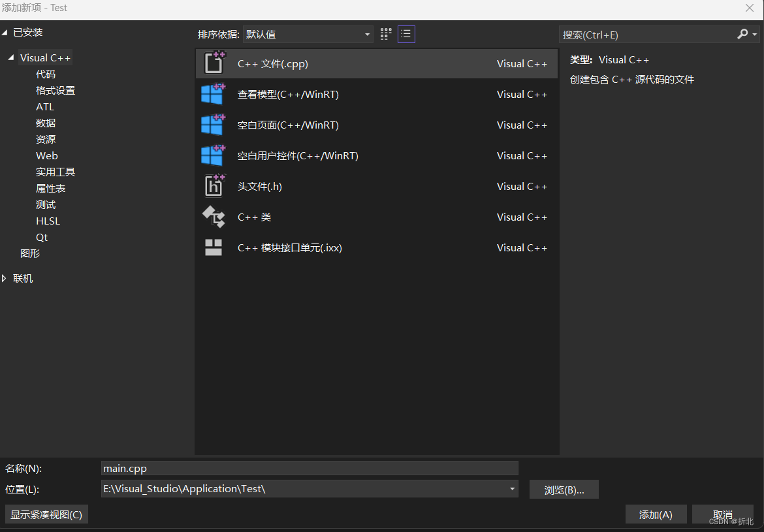Select the 空白用户控件(C++/WinRT) template text
Screen dimensions: 764x532
point(298,156)
